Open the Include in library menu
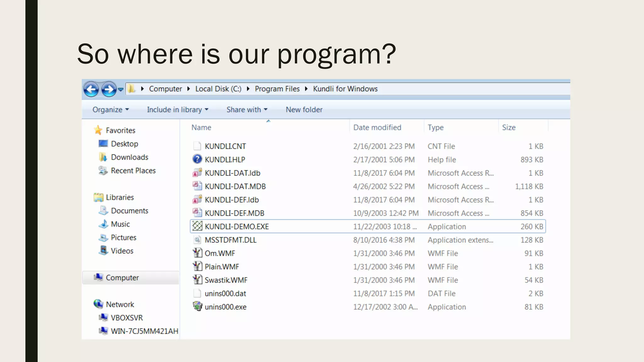 click(178, 110)
